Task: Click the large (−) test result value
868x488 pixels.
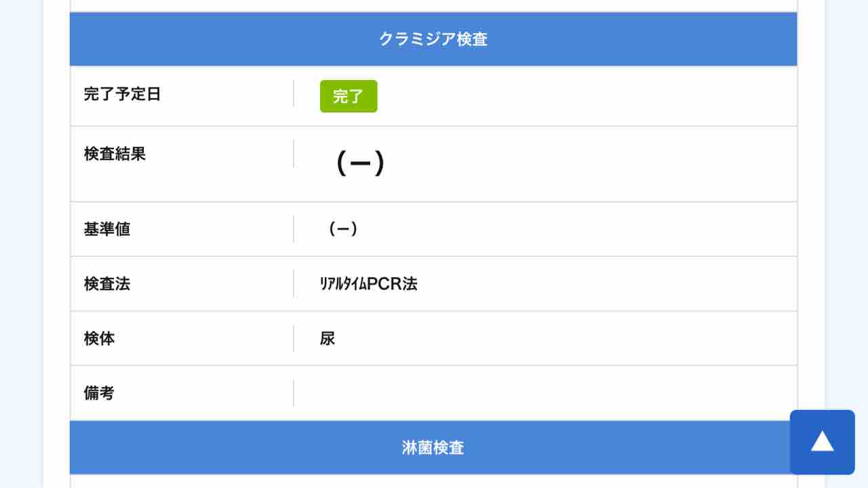Action: (x=360, y=163)
